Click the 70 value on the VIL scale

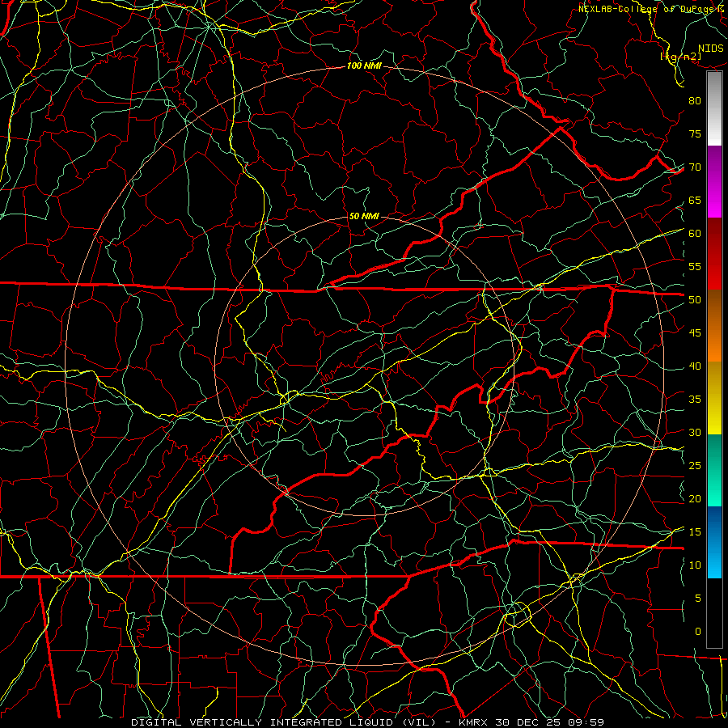click(695, 167)
